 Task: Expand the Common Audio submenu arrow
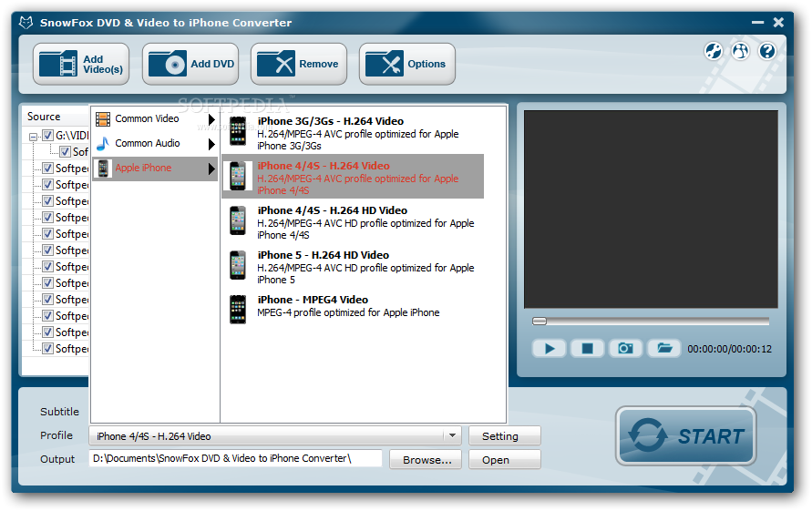211,144
